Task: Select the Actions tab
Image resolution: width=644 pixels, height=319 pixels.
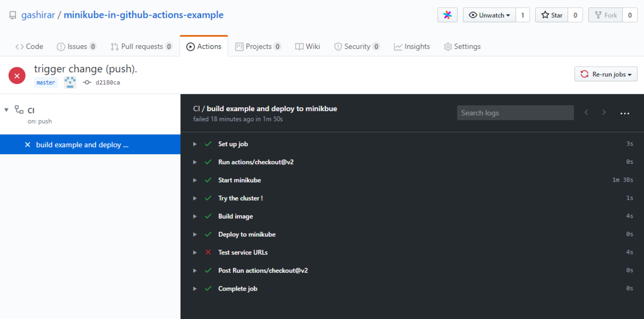Action: [204, 46]
